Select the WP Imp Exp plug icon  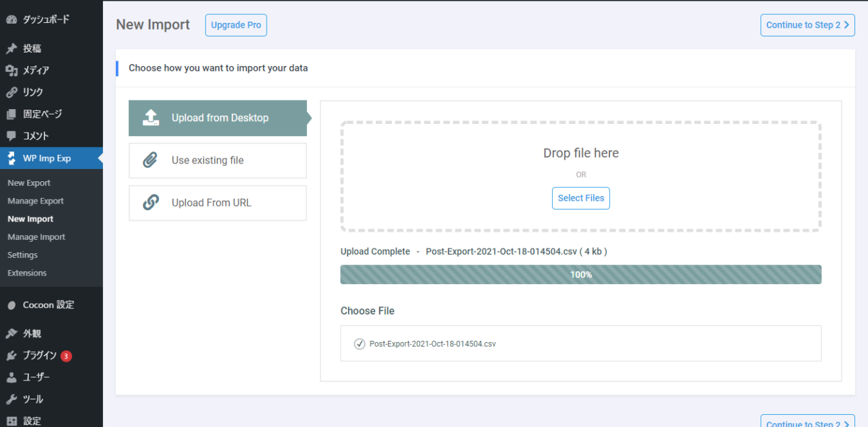11,158
